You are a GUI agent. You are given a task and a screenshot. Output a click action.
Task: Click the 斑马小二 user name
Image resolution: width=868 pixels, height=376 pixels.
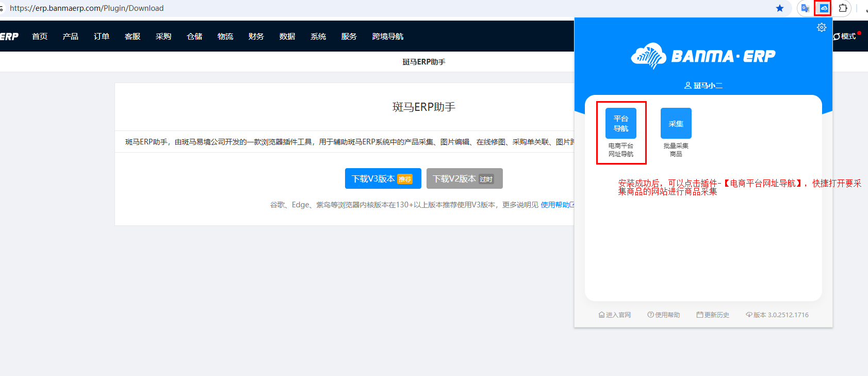[703, 86]
